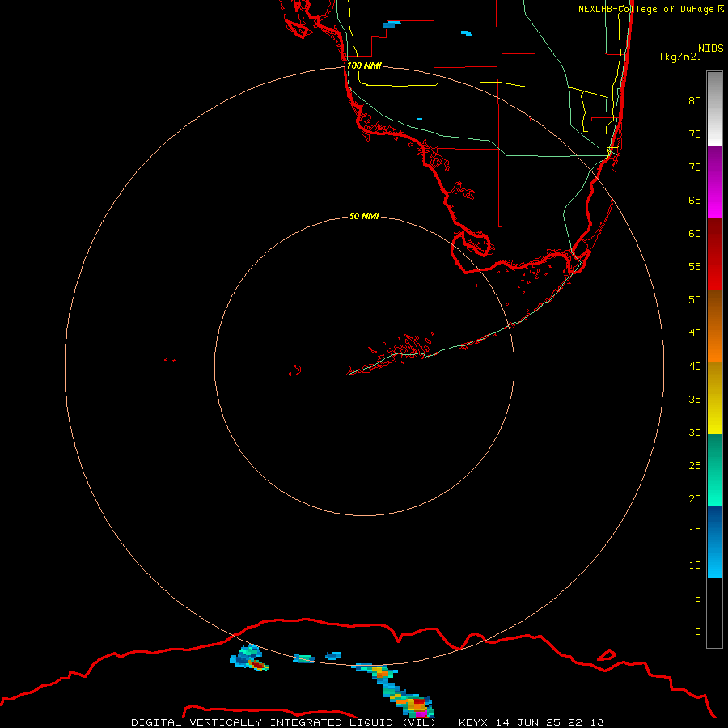Click the 25 value on the scale

pos(695,465)
